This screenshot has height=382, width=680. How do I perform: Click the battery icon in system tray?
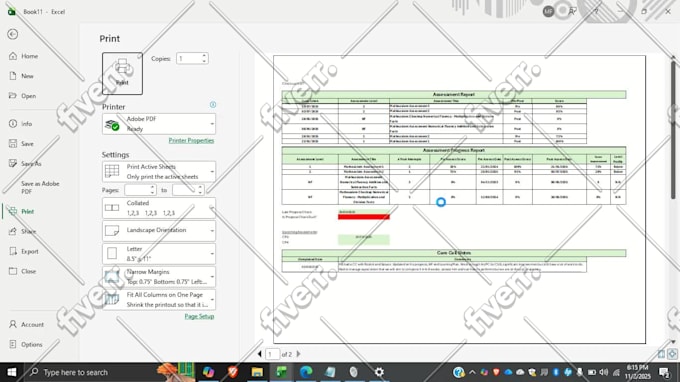pyautogui.click(x=592, y=372)
